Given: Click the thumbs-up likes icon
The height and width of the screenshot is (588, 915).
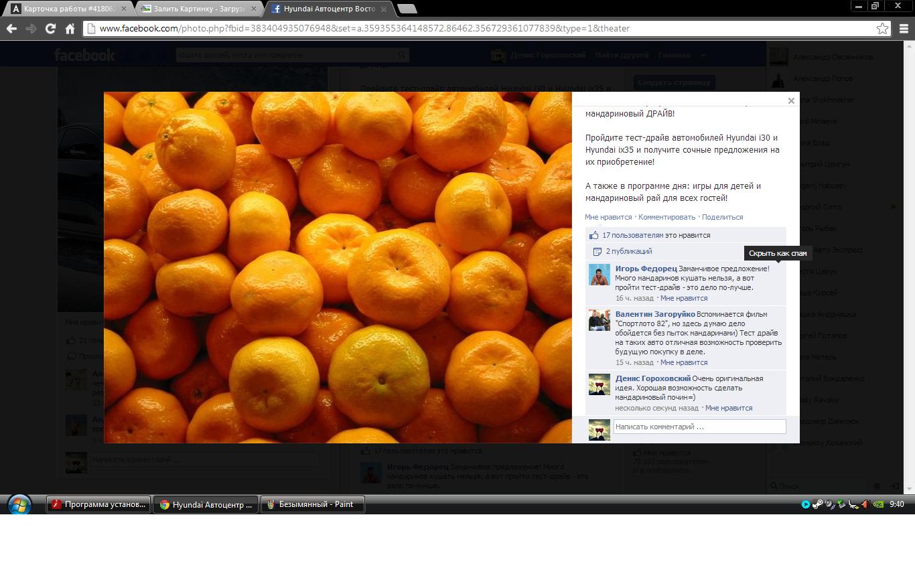Looking at the screenshot, I should click(593, 235).
